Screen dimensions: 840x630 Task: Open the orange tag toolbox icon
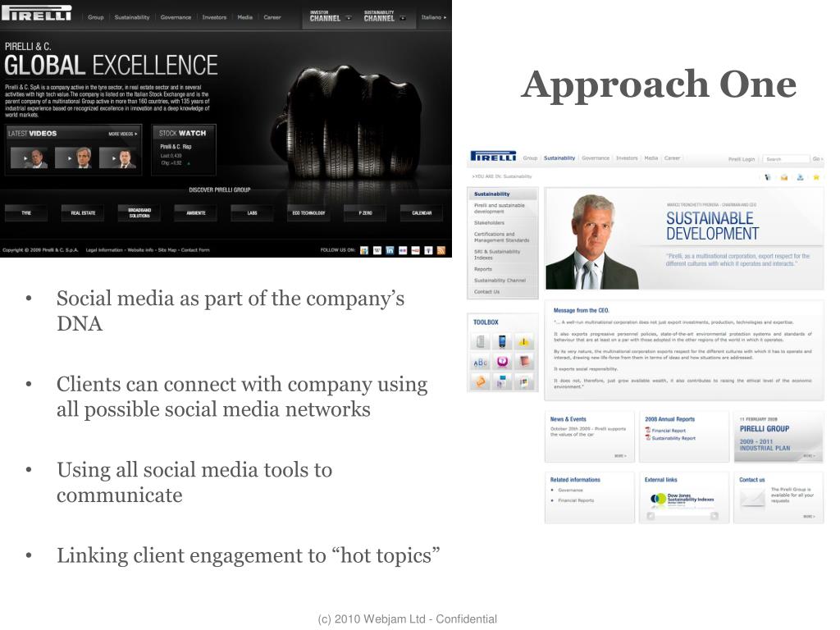click(481, 382)
